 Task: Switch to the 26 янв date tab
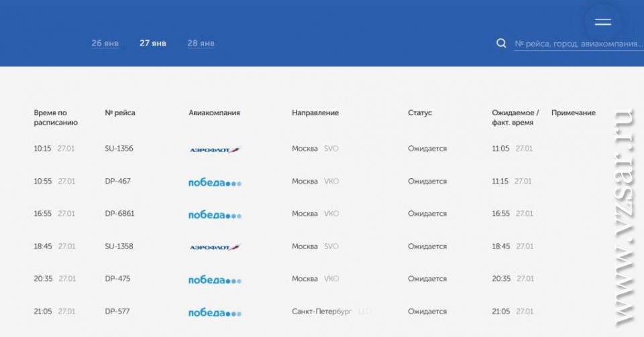(105, 44)
